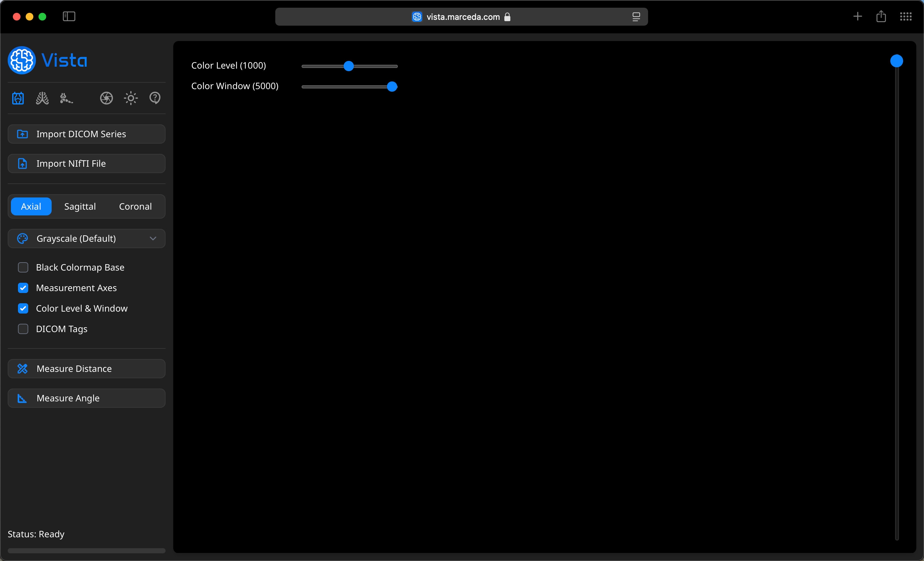This screenshot has height=561, width=924.
Task: Uncheck the Color Level & Window checkbox
Action: click(23, 308)
